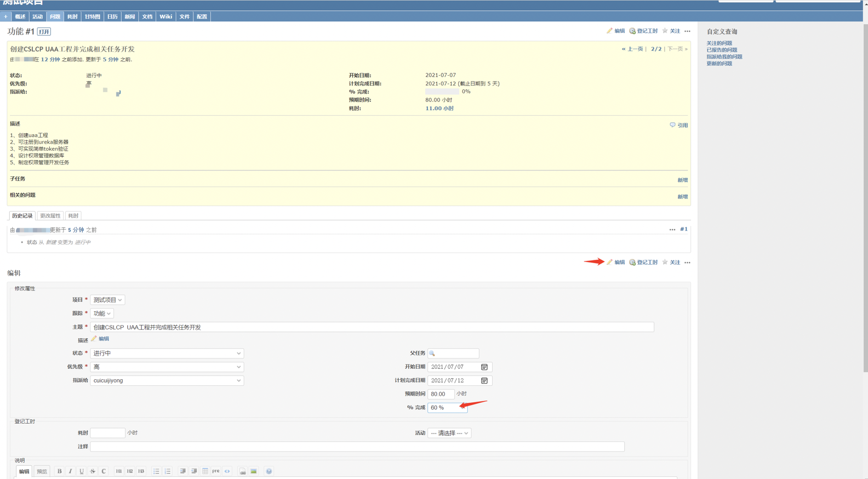Click the inline code C toolbar button
Image resolution: width=868 pixels, height=479 pixels.
pos(104,471)
